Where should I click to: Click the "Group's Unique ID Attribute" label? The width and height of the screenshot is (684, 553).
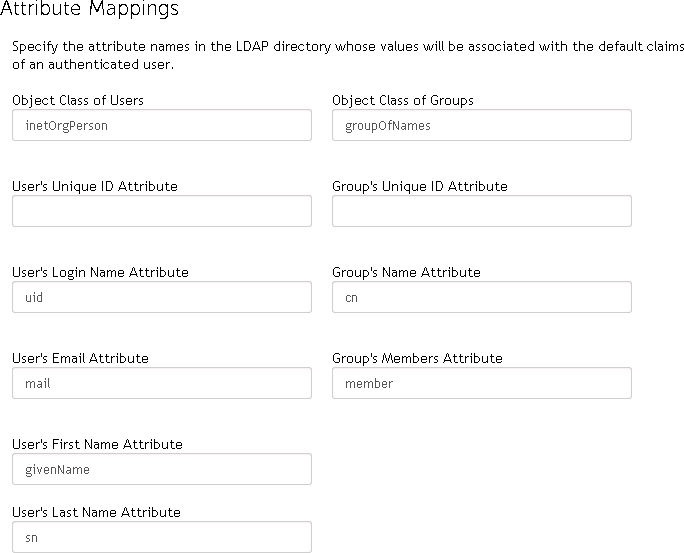(x=419, y=186)
